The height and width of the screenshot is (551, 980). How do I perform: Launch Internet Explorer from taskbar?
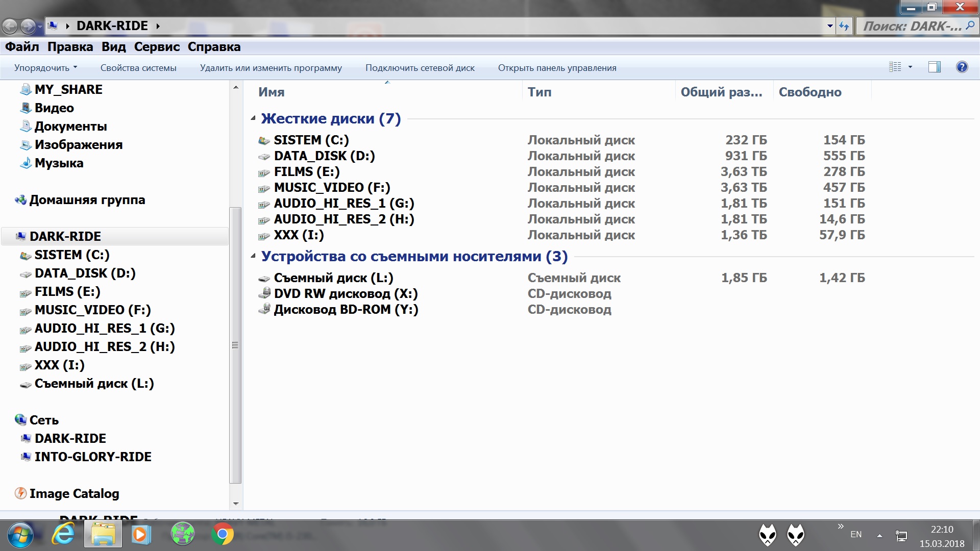tap(63, 534)
